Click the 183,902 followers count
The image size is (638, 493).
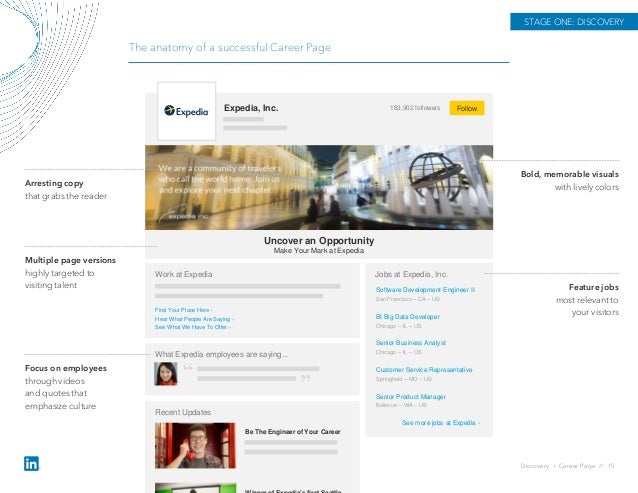click(415, 108)
